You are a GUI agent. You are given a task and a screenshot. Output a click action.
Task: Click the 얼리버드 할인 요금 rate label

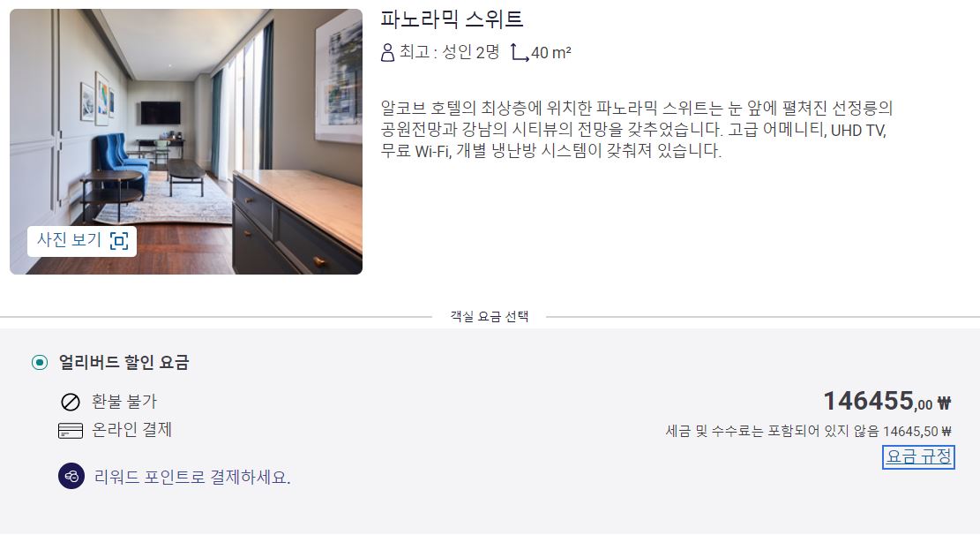123,362
